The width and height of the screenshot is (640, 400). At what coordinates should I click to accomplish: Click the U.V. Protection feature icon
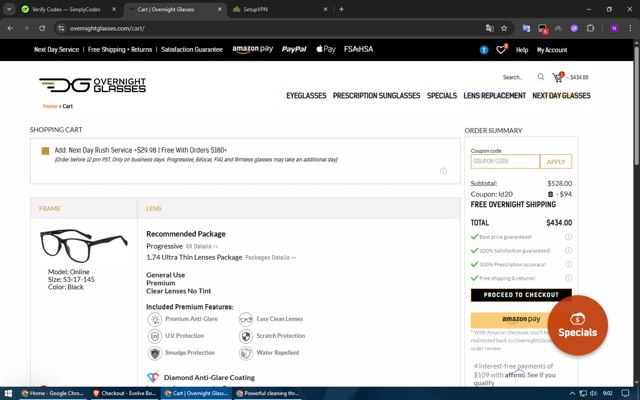(x=155, y=336)
